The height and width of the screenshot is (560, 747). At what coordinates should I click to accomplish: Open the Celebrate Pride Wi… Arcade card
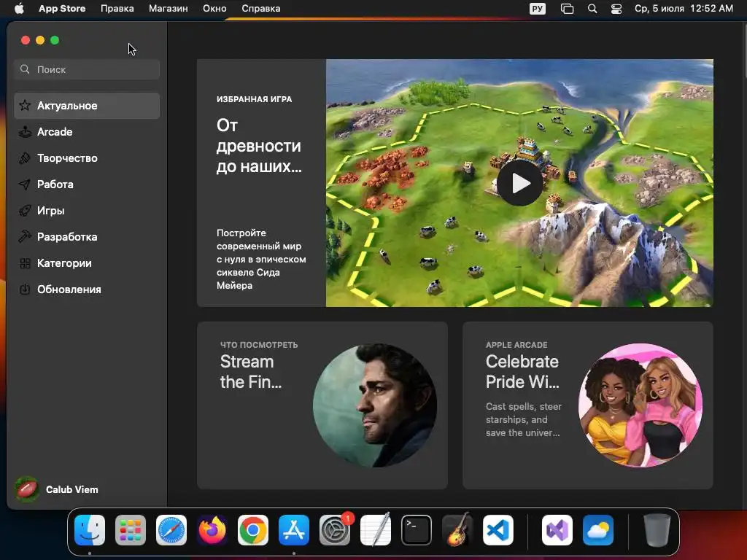588,405
